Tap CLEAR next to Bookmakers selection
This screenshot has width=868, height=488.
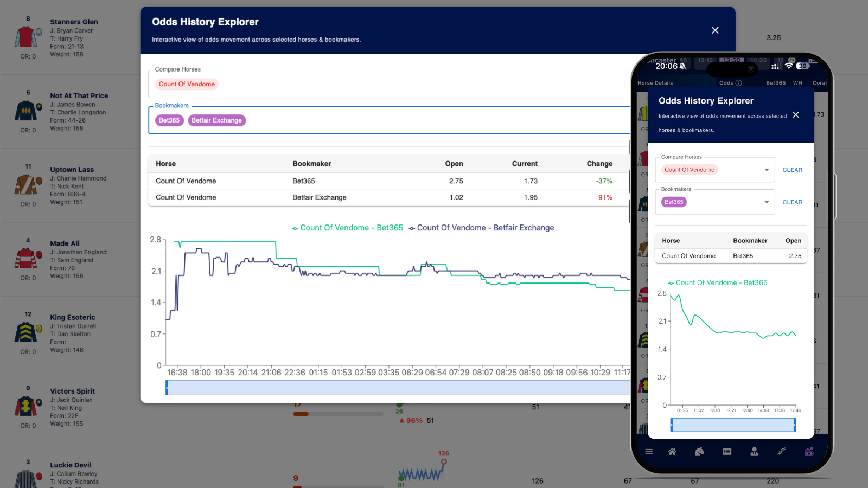coord(792,202)
